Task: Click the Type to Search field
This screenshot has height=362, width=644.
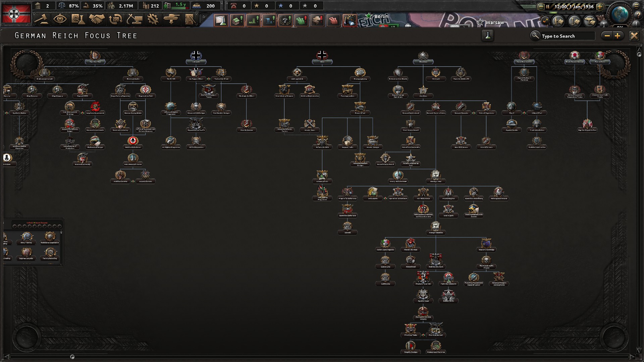Action: (568, 36)
